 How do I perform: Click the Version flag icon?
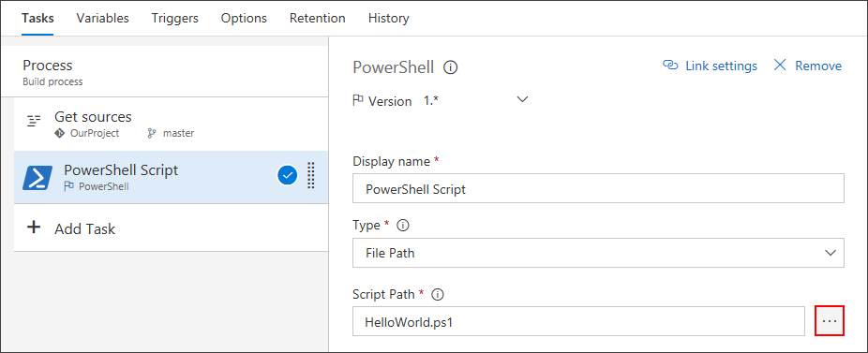coord(358,101)
